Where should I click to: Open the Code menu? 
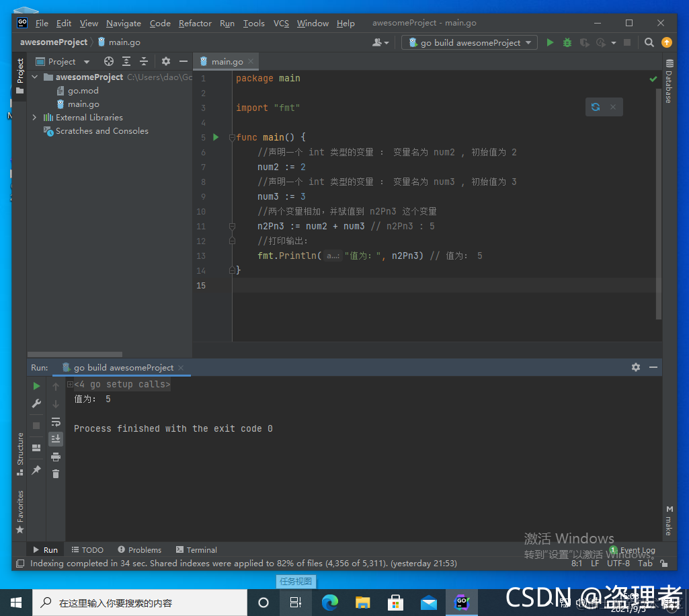pos(160,24)
